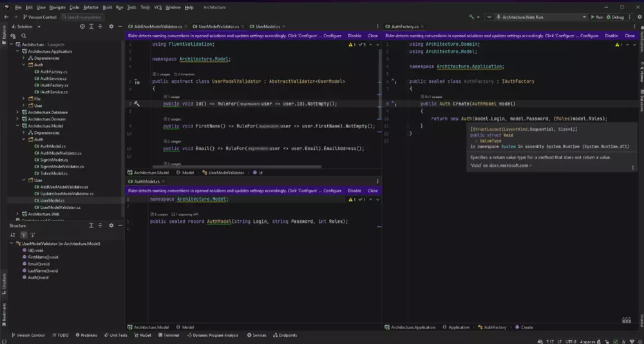Expand the File folder in Architecture.Application

click(23, 99)
